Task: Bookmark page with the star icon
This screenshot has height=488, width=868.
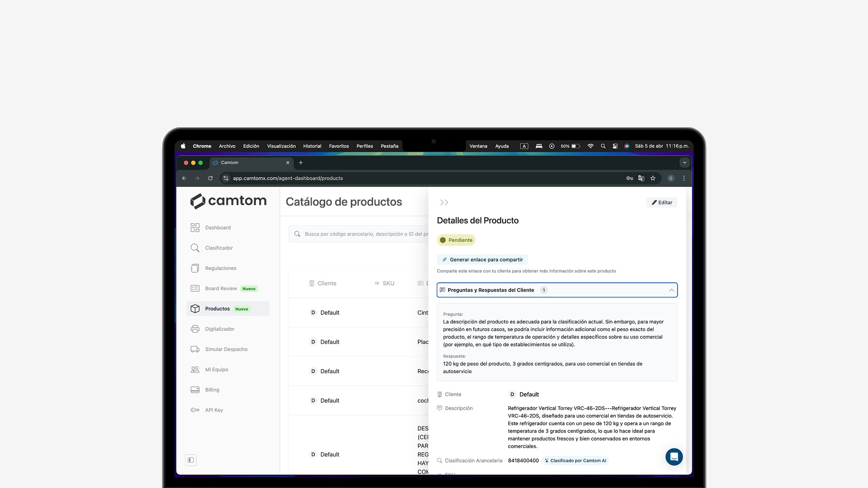Action: tap(653, 178)
